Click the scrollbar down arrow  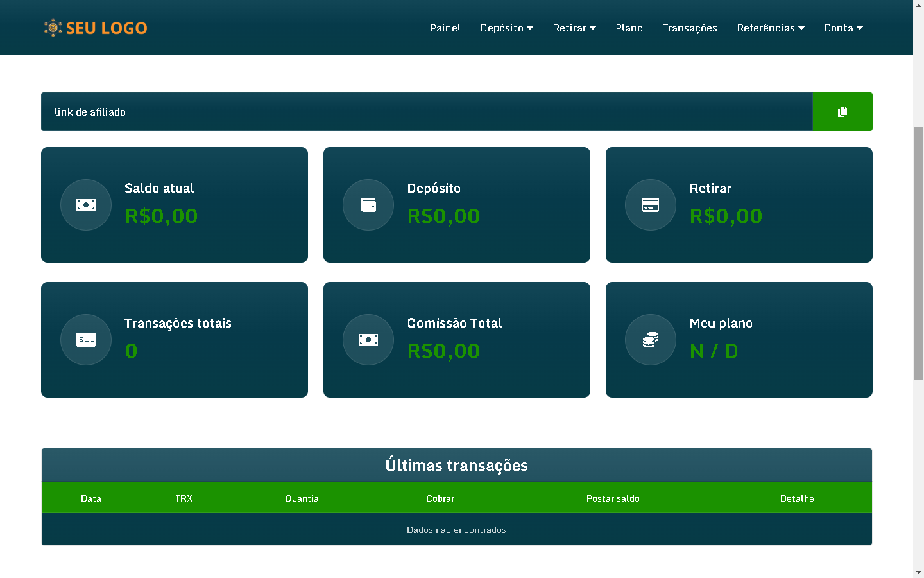[x=918, y=572]
